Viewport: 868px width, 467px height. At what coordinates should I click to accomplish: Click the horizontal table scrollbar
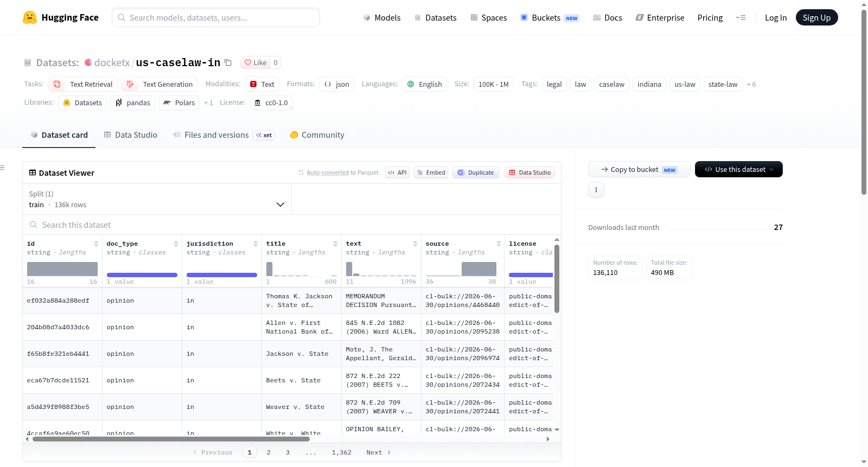171,439
